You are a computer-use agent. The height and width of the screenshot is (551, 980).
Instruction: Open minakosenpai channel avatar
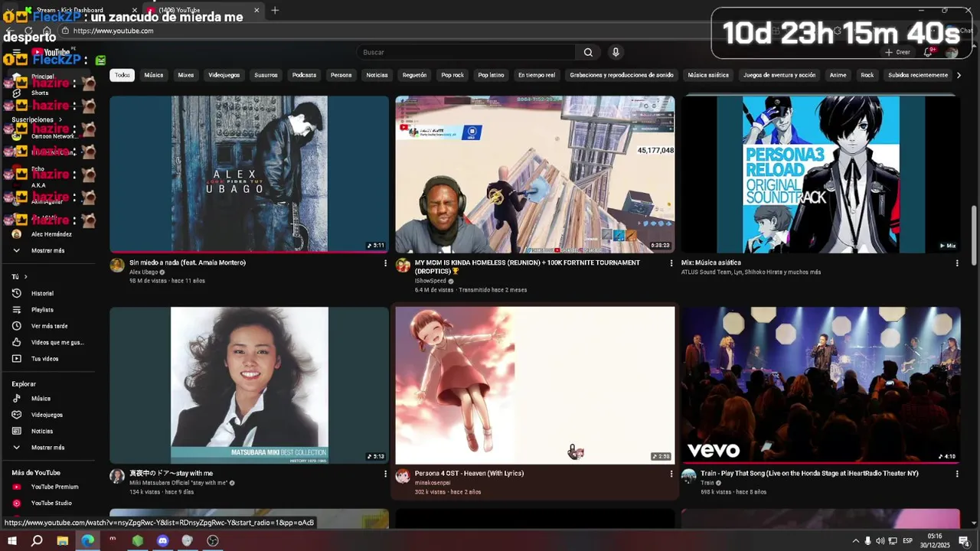(x=403, y=476)
